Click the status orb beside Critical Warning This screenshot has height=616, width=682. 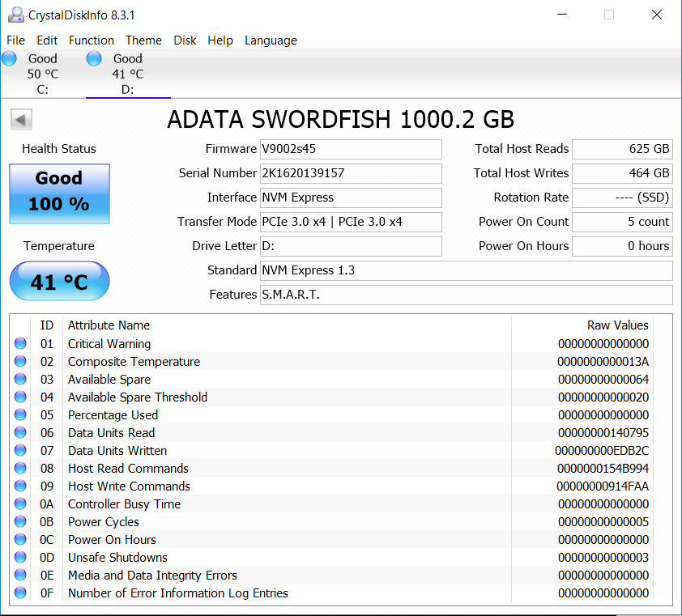(x=20, y=344)
